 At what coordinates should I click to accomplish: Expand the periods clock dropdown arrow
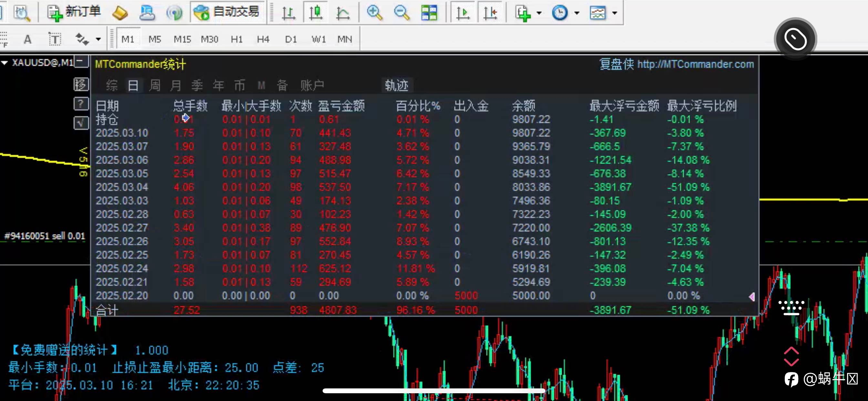[x=576, y=13]
